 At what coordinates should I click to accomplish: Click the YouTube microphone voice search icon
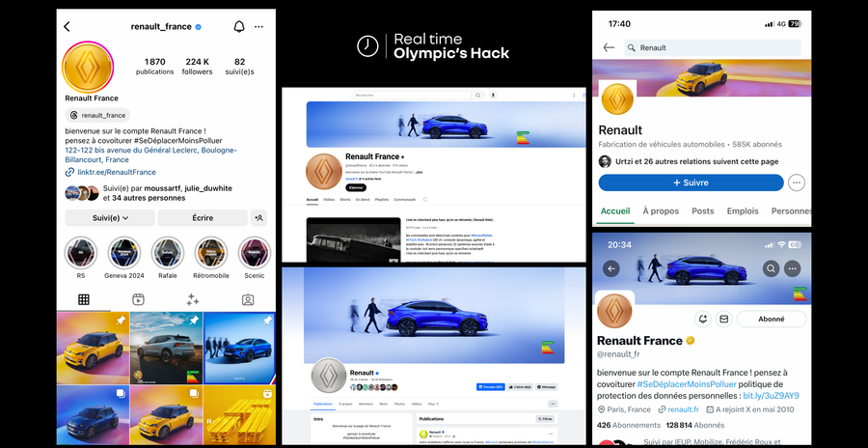click(x=493, y=95)
